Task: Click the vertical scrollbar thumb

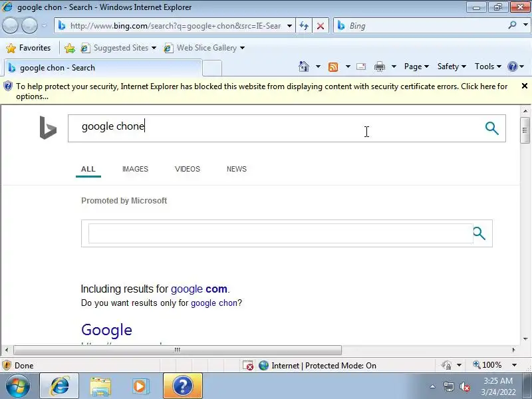Action: point(525,130)
